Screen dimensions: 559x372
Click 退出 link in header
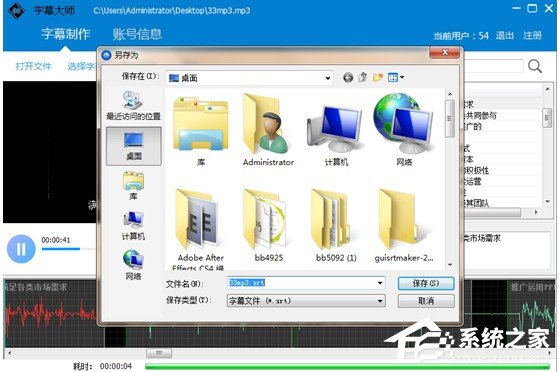click(504, 35)
